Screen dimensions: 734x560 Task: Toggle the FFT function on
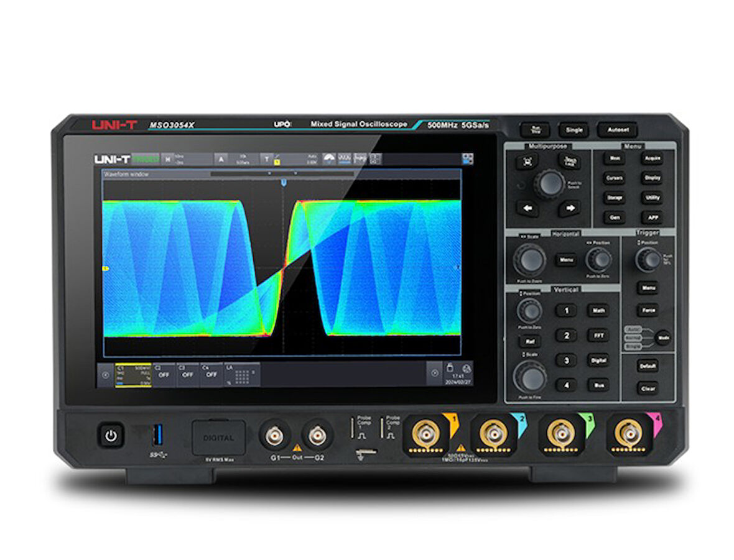point(597,334)
